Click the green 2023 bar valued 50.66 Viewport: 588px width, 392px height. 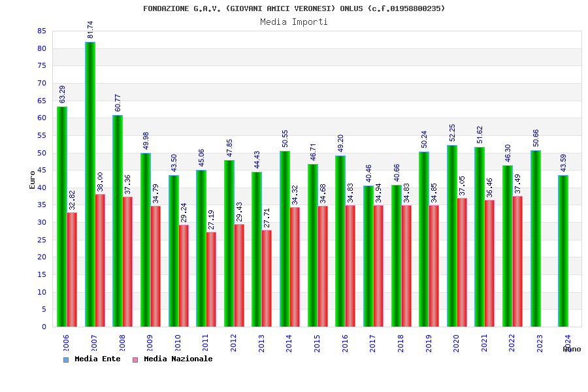(x=536, y=238)
